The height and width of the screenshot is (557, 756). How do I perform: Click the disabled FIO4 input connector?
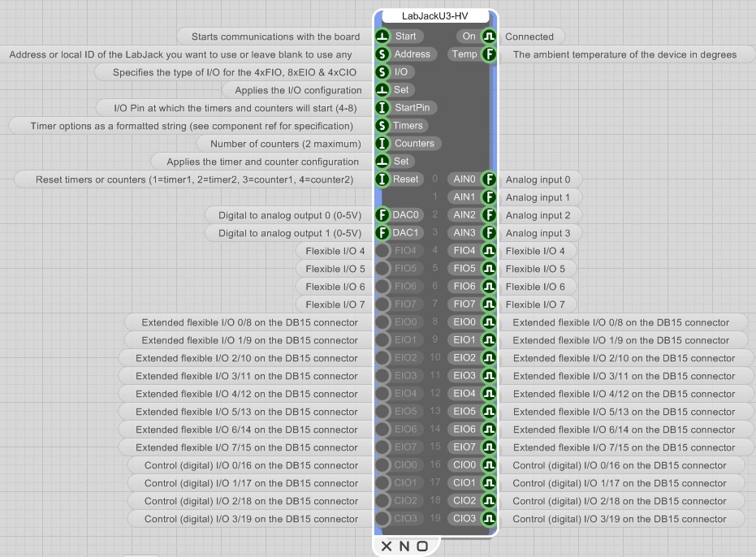[382, 250]
